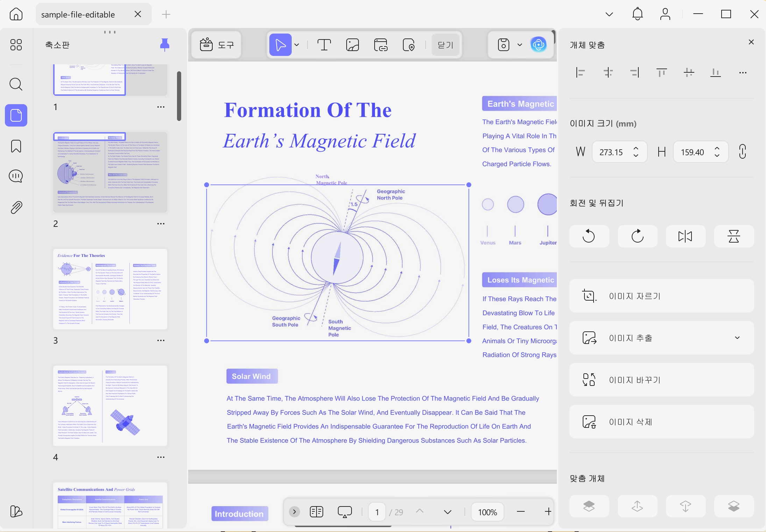Pin the thumbnail panel
Screen dimensions: 766x532
tap(165, 45)
